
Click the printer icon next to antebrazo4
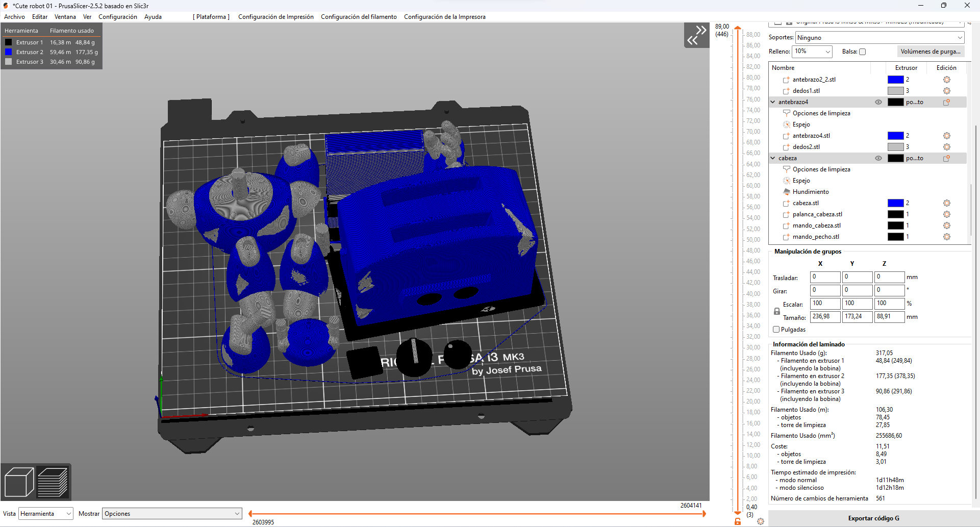(946, 102)
